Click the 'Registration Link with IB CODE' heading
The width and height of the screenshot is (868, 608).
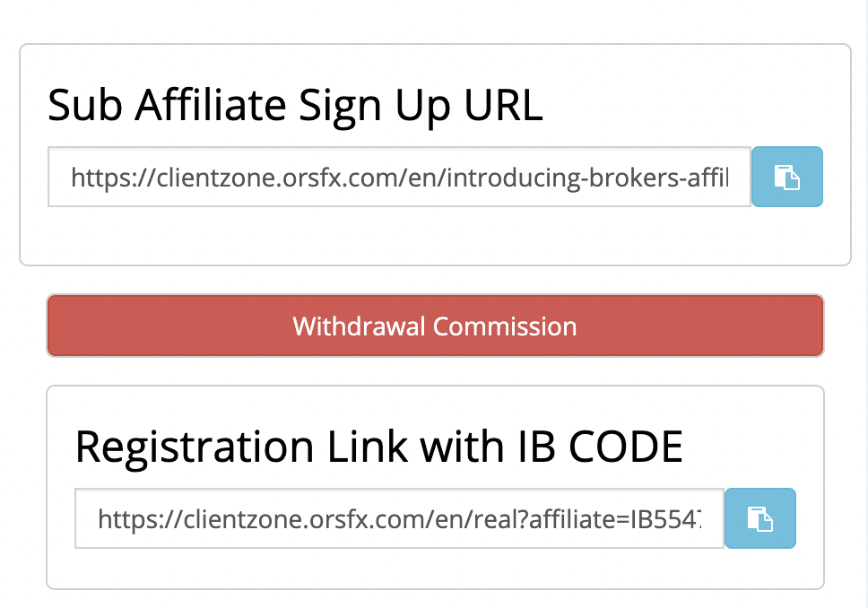coord(378,447)
